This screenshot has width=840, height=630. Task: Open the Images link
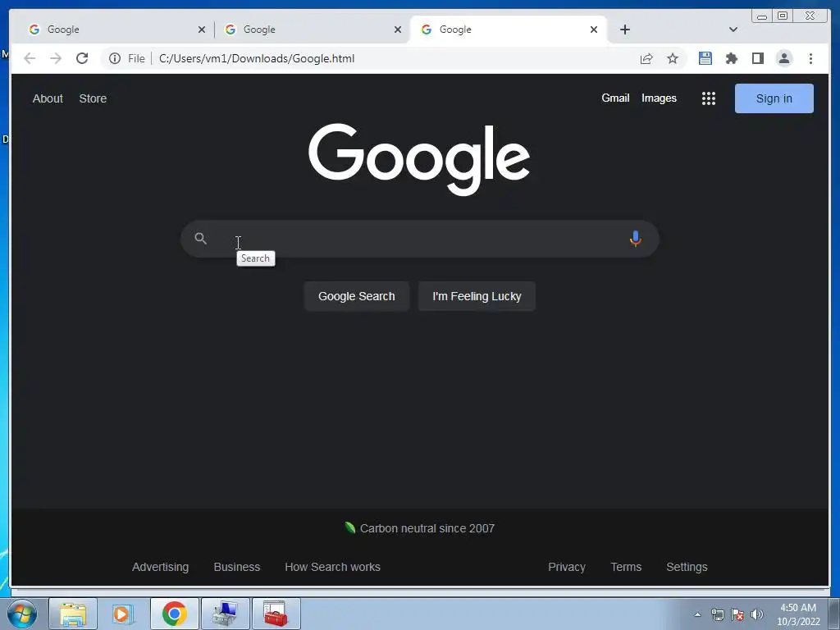659,98
